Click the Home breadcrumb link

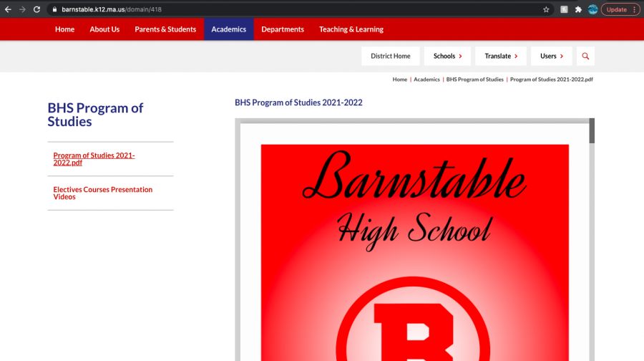399,80
